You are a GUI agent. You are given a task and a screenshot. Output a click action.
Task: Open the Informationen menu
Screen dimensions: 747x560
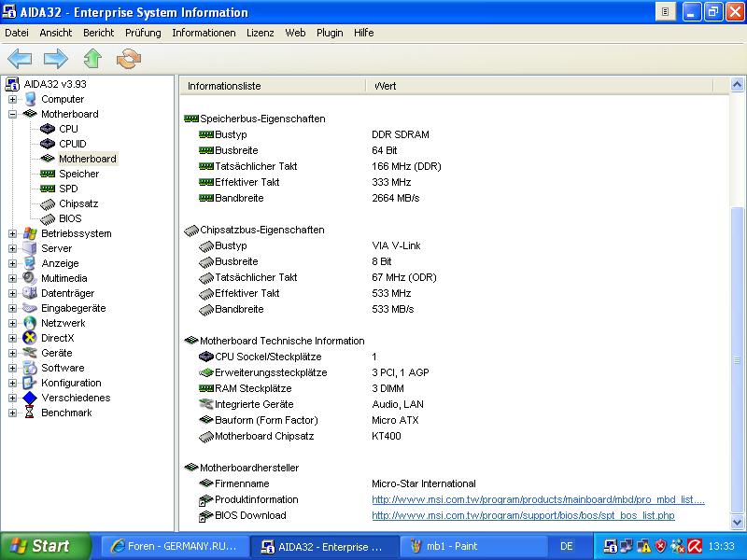click(204, 33)
